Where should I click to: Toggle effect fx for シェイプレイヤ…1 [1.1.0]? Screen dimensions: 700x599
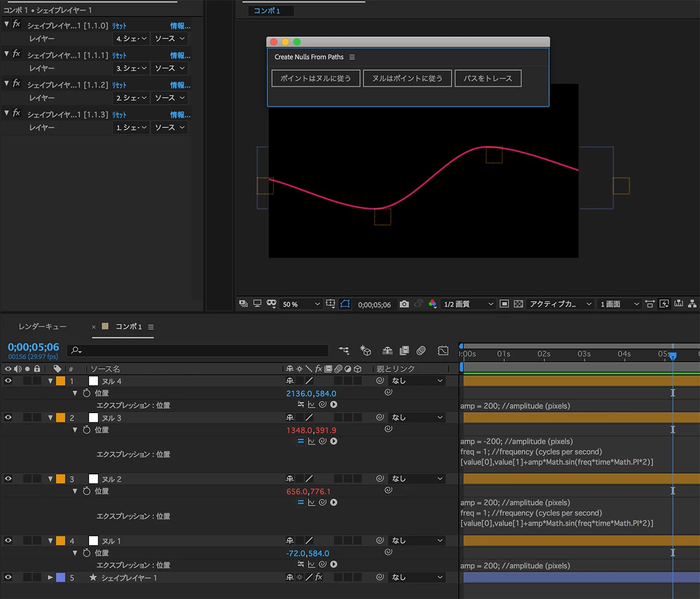pyautogui.click(x=17, y=25)
